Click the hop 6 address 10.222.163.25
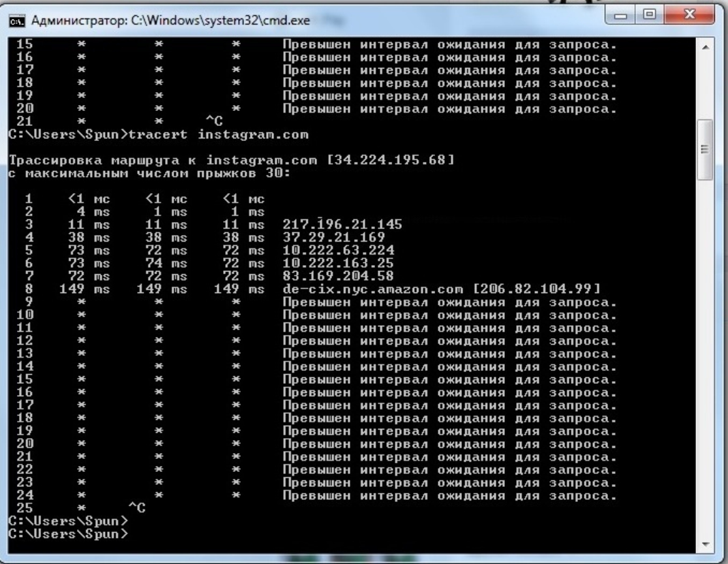Image resolution: width=728 pixels, height=564 pixels. (337, 264)
